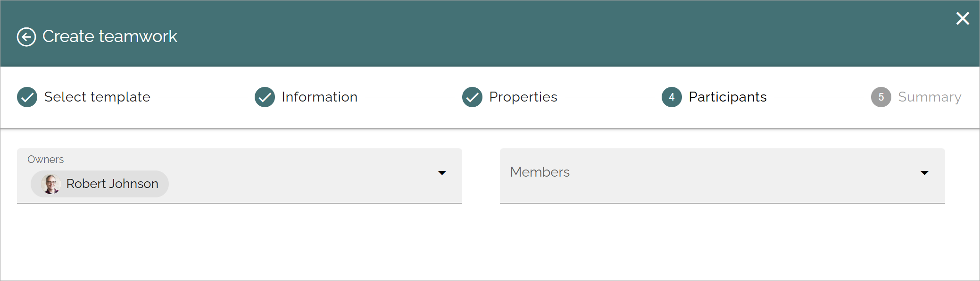980x281 pixels.
Task: Go to the Information step label
Action: [x=320, y=97]
